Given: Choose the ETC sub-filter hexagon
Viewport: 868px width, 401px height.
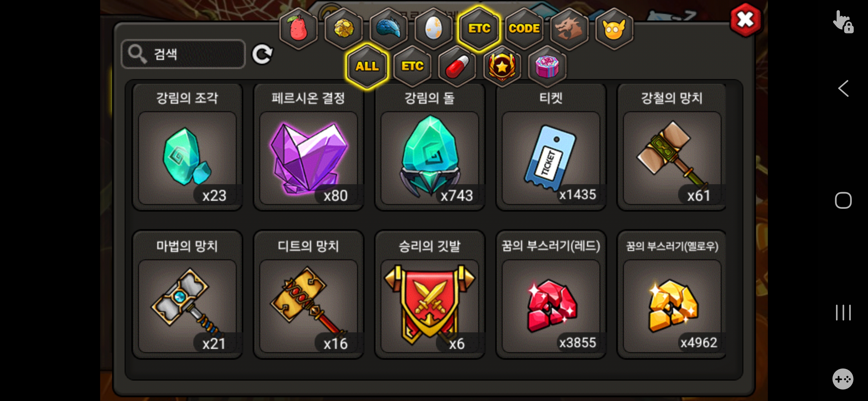Looking at the screenshot, I should click(x=412, y=66).
